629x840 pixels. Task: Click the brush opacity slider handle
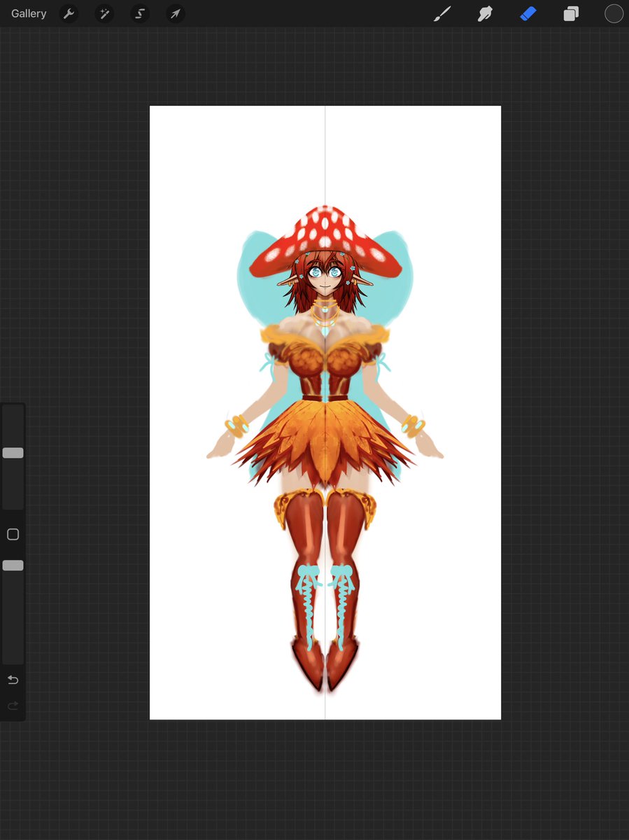point(13,565)
